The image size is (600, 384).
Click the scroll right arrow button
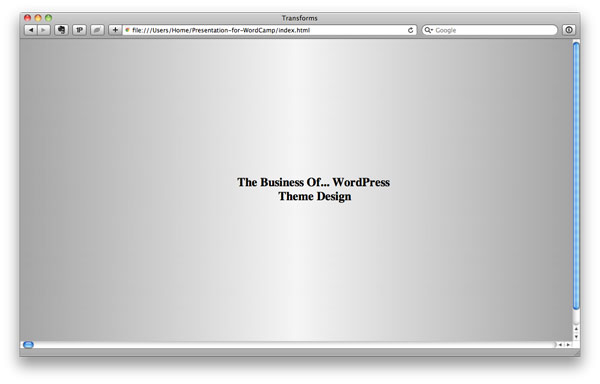pos(568,345)
